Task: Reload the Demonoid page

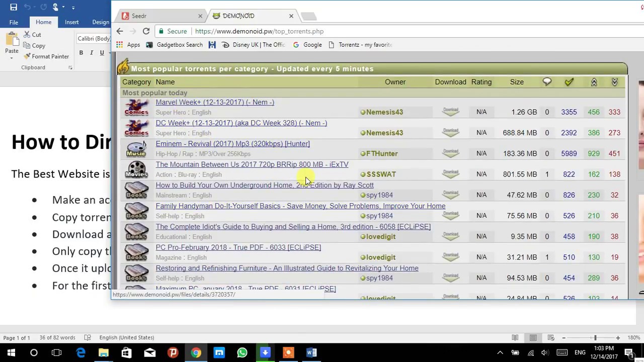Action: click(146, 31)
